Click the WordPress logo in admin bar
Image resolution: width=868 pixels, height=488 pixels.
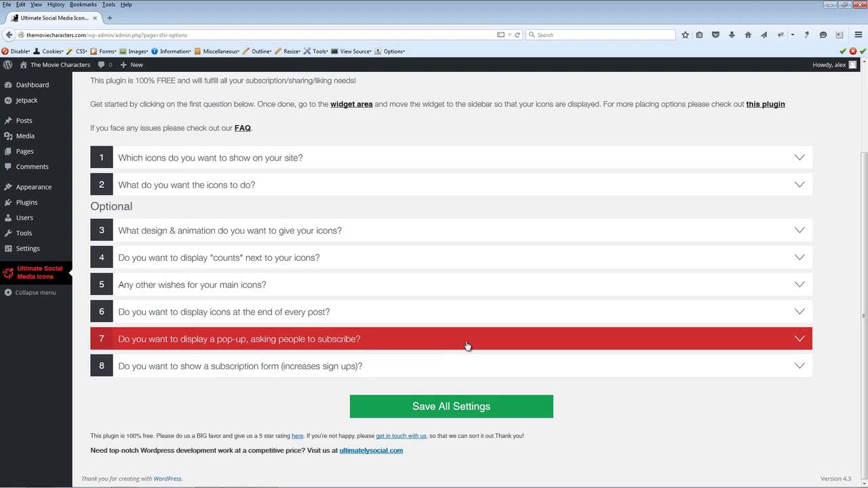coord(8,64)
